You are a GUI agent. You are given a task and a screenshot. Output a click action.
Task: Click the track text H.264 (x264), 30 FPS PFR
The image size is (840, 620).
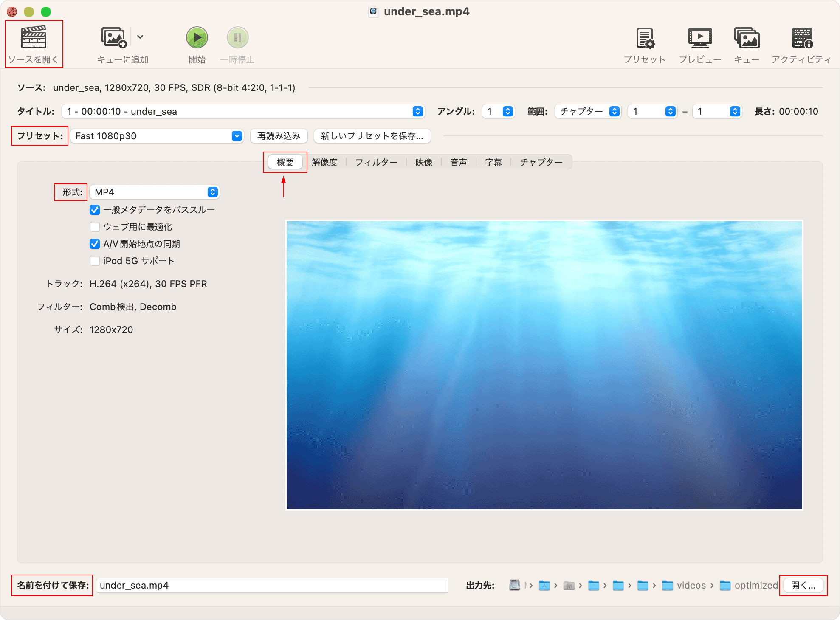coord(148,284)
